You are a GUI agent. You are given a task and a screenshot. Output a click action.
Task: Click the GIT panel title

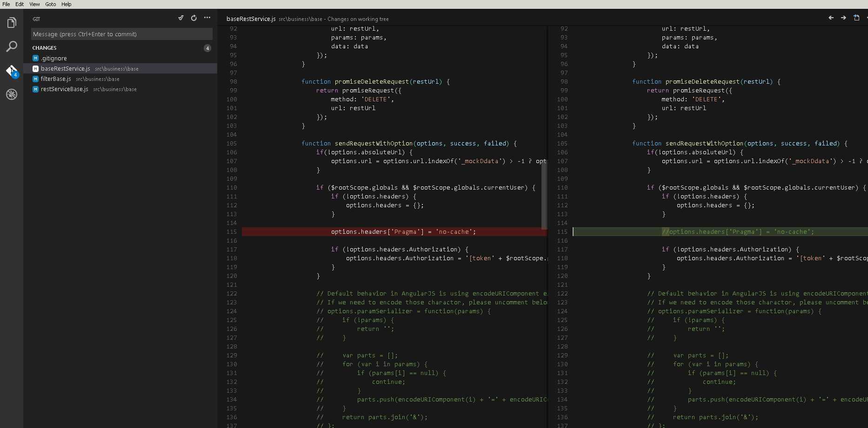pyautogui.click(x=36, y=19)
